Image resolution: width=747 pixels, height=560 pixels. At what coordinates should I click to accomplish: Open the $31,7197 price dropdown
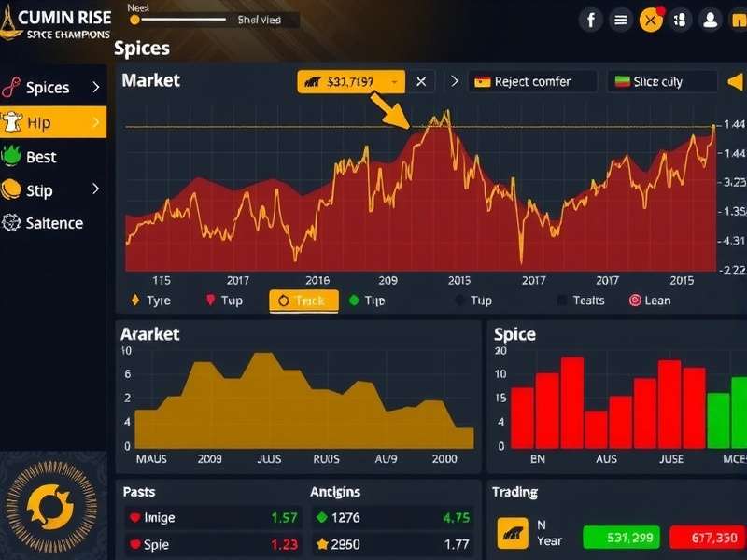(350, 81)
